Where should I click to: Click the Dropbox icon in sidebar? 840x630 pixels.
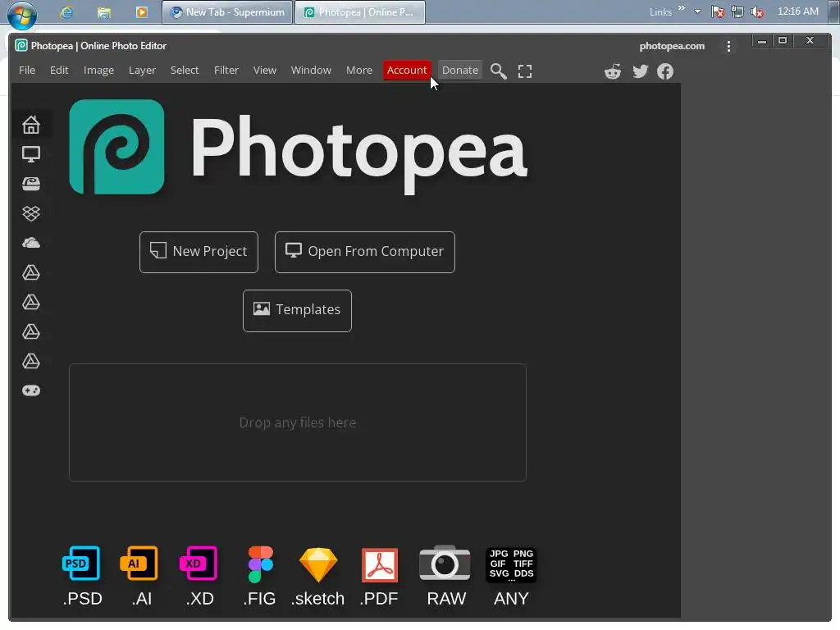(31, 213)
